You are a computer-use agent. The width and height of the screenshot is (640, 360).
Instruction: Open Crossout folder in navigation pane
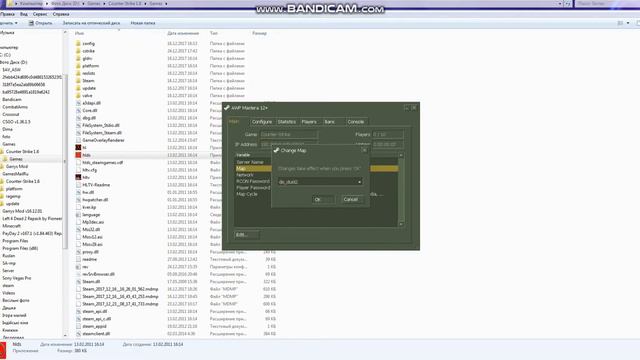(x=11, y=114)
